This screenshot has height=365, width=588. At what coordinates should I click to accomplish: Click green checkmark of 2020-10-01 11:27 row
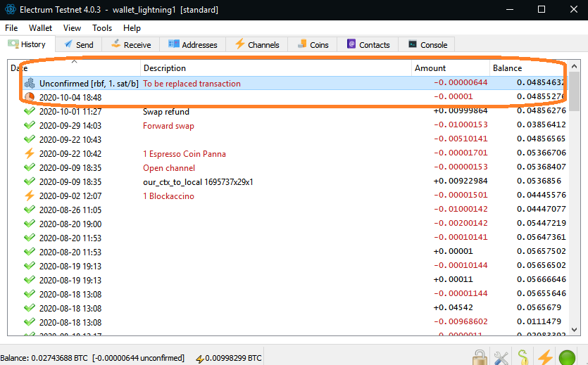coord(30,111)
